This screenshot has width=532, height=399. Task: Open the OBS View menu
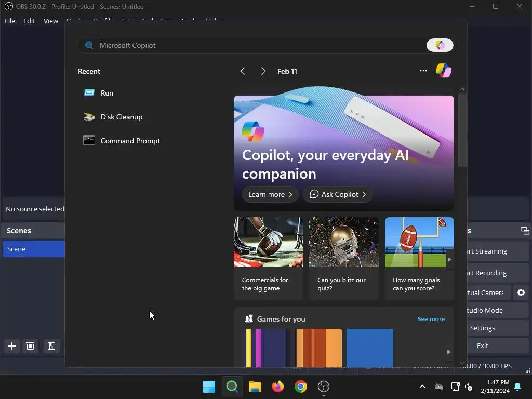click(51, 21)
